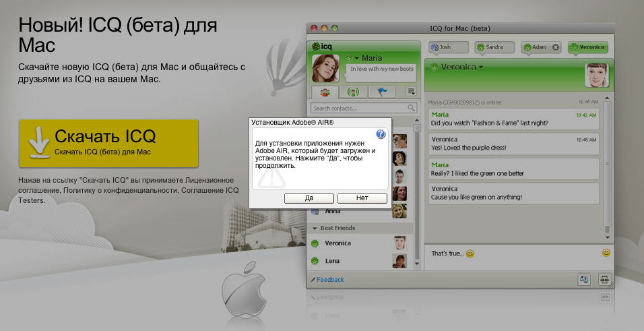Viewport: 644px width, 331px height.
Task: Switch to the Adam chat tab
Action: click(x=542, y=47)
